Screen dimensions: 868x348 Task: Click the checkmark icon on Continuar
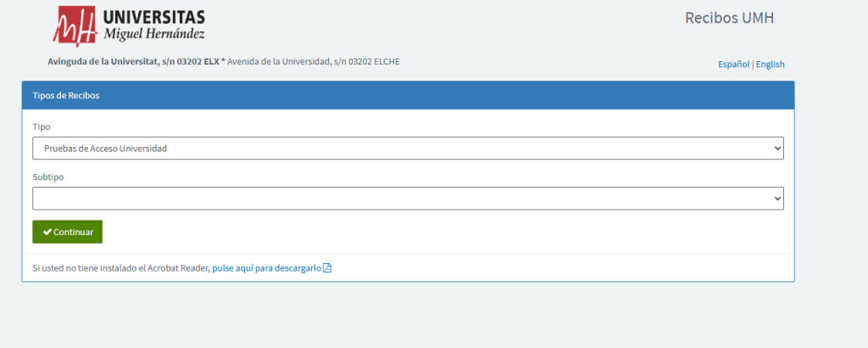pyautogui.click(x=47, y=232)
